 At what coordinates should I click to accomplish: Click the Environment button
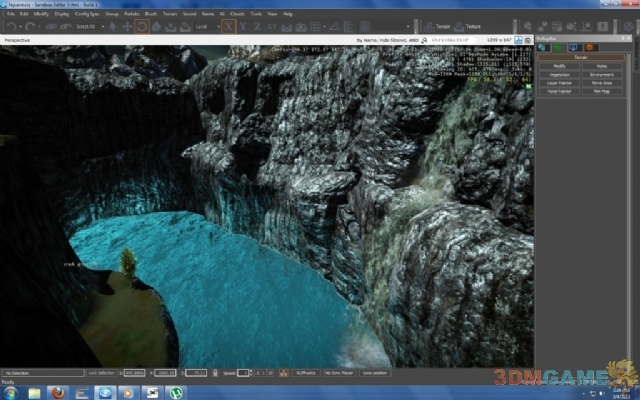602,75
